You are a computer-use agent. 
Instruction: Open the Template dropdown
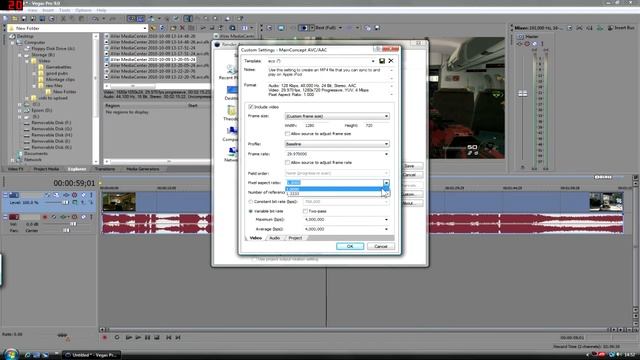click(x=373, y=61)
